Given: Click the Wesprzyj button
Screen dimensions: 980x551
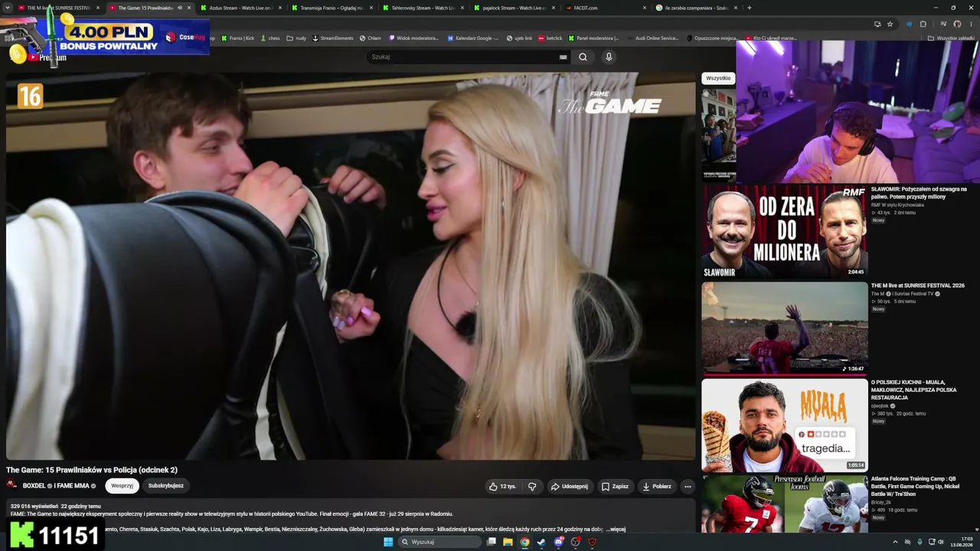Looking at the screenshot, I should pos(122,486).
